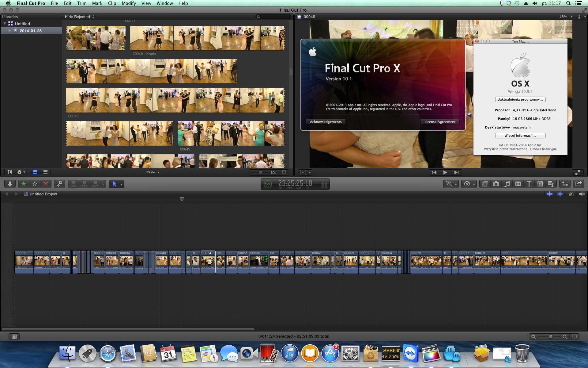Show the Inspector panel
The image size is (588, 368).
click(565, 184)
